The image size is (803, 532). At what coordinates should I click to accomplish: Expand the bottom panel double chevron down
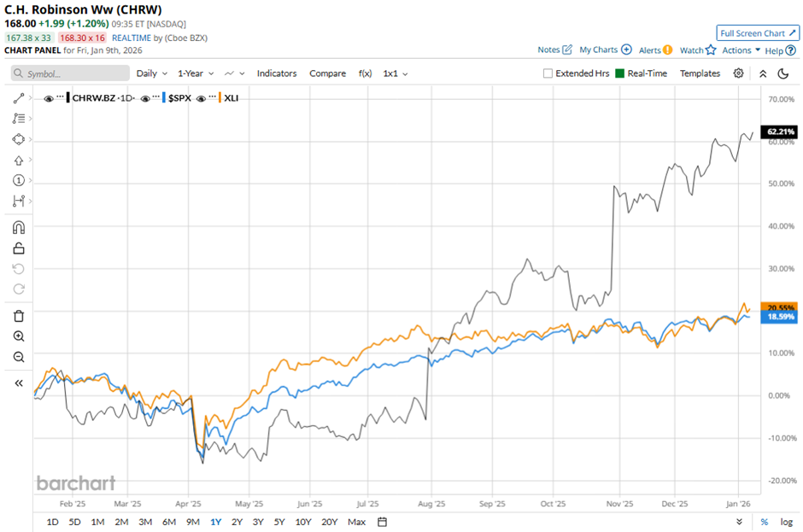(x=739, y=522)
